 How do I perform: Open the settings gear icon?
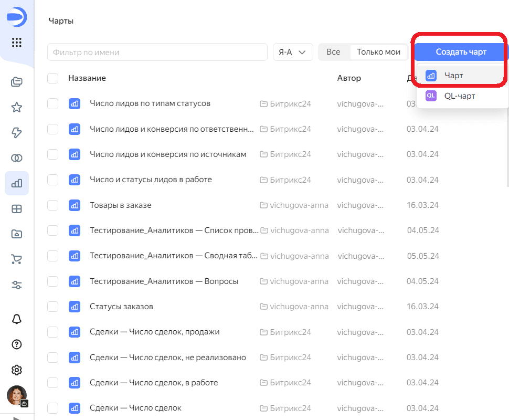click(17, 370)
